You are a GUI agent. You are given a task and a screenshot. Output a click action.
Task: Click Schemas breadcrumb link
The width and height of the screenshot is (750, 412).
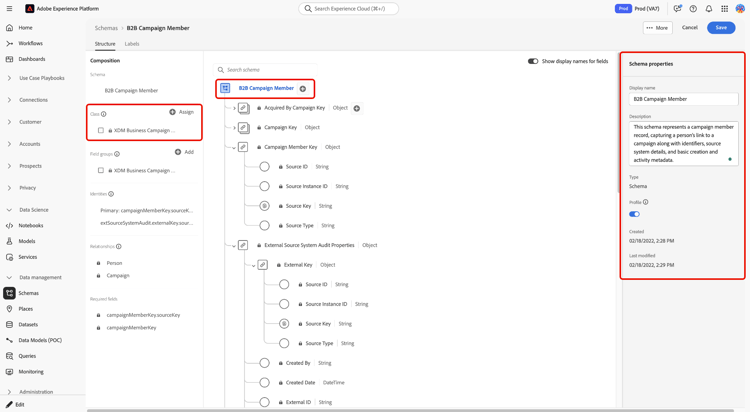[x=106, y=28]
